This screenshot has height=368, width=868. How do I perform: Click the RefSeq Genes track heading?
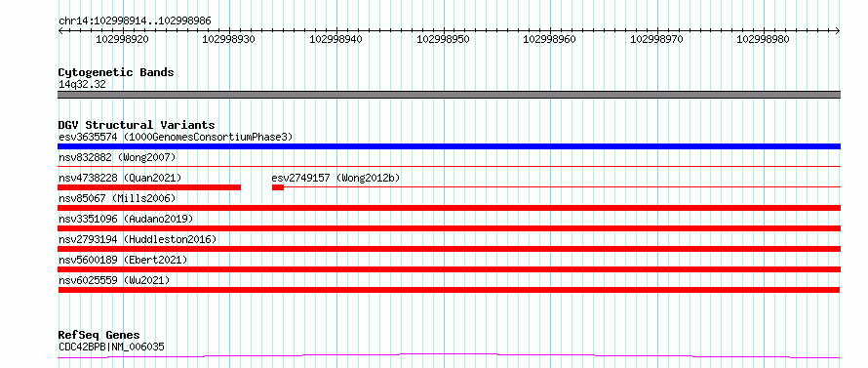pos(99,336)
